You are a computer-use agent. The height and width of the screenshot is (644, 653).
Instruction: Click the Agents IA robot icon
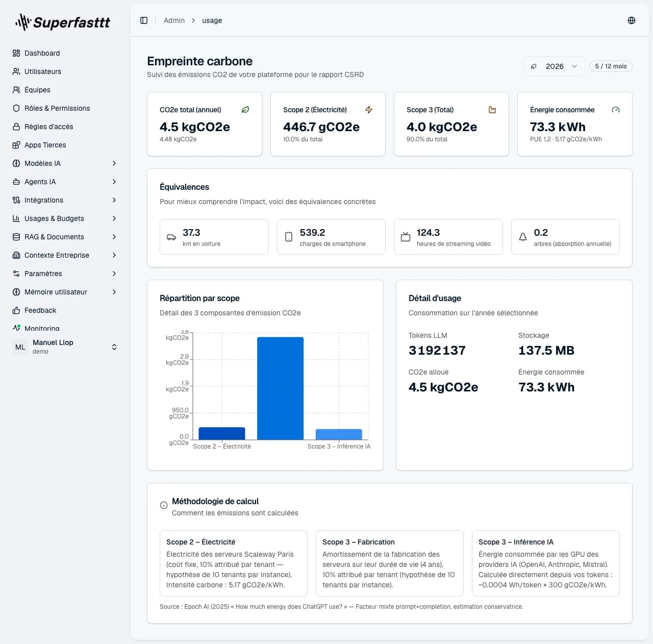tap(16, 182)
